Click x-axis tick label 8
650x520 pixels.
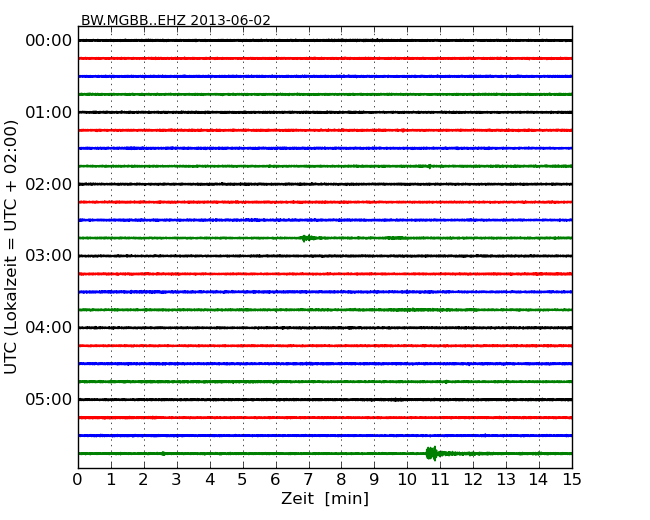click(341, 480)
